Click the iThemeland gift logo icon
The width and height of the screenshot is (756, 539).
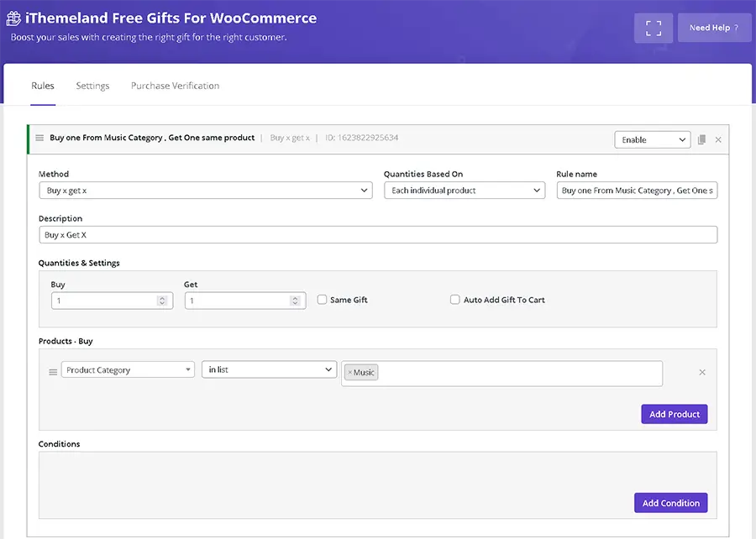pyautogui.click(x=14, y=18)
